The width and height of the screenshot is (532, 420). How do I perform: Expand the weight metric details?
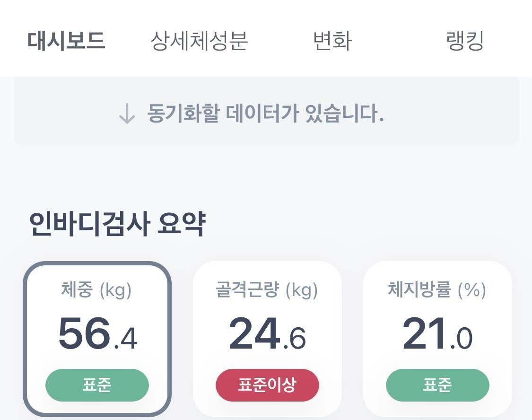pos(97,336)
